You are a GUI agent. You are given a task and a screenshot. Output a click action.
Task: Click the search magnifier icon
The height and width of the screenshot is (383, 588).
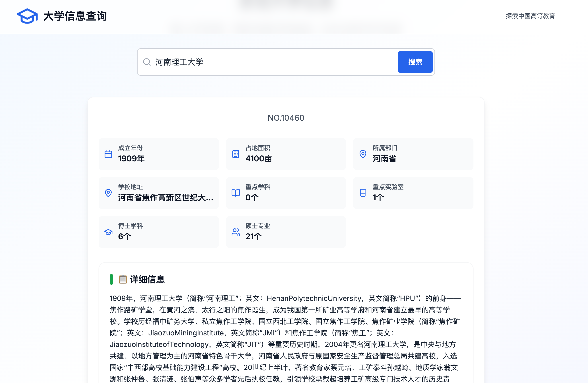[x=147, y=62]
